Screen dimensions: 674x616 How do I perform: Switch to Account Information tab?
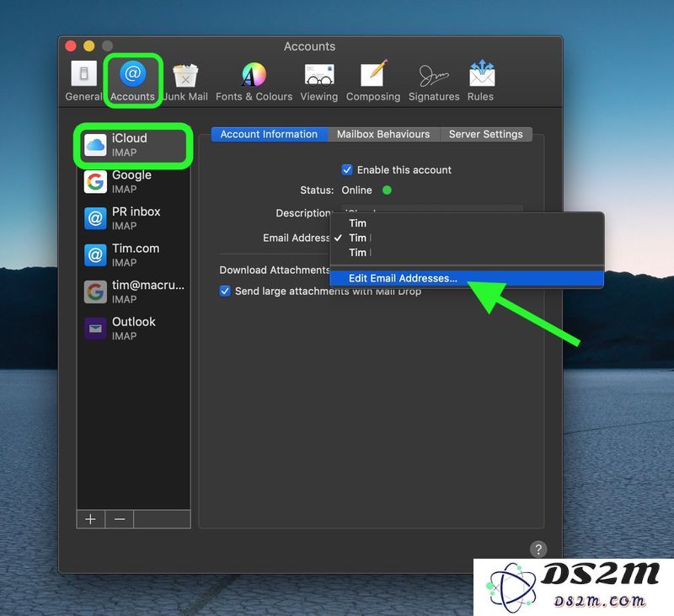269,134
